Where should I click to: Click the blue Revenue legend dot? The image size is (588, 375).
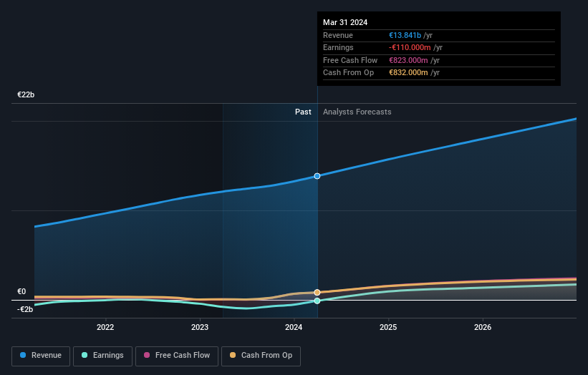click(23, 355)
